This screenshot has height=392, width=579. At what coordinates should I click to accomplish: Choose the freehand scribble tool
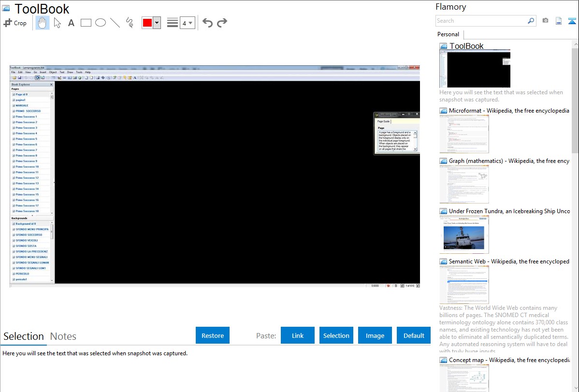[130, 23]
